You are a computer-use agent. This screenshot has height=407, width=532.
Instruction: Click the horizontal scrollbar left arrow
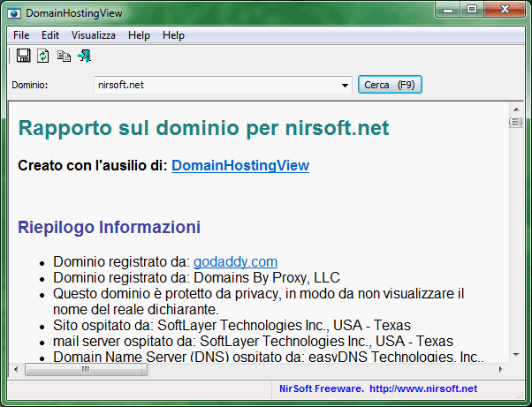[16, 369]
